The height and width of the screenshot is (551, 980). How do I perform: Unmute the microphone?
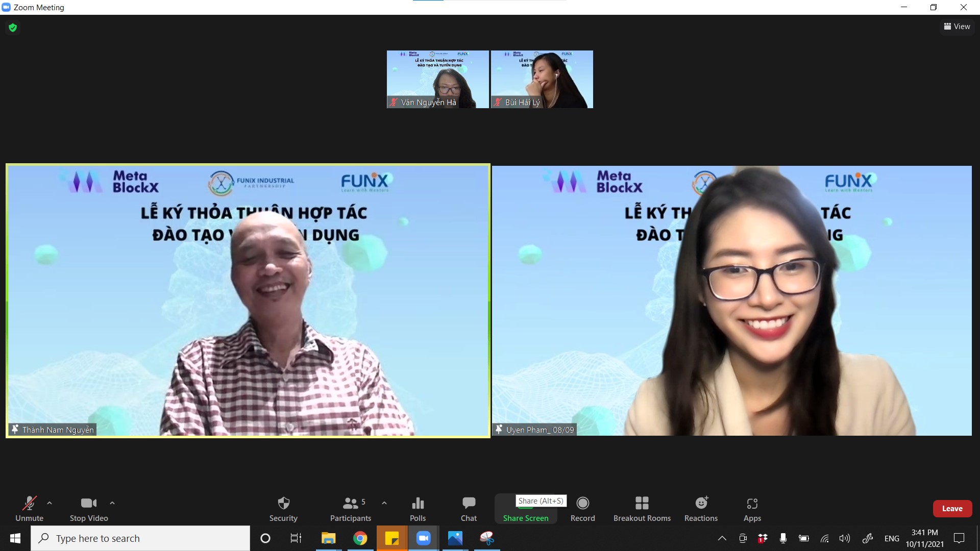tap(29, 509)
